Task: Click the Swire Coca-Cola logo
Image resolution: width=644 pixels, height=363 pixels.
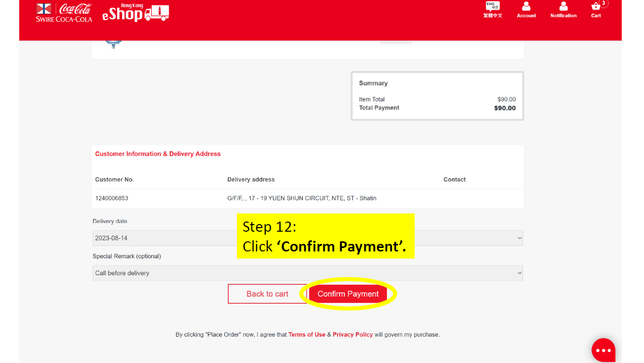Action: click(64, 12)
